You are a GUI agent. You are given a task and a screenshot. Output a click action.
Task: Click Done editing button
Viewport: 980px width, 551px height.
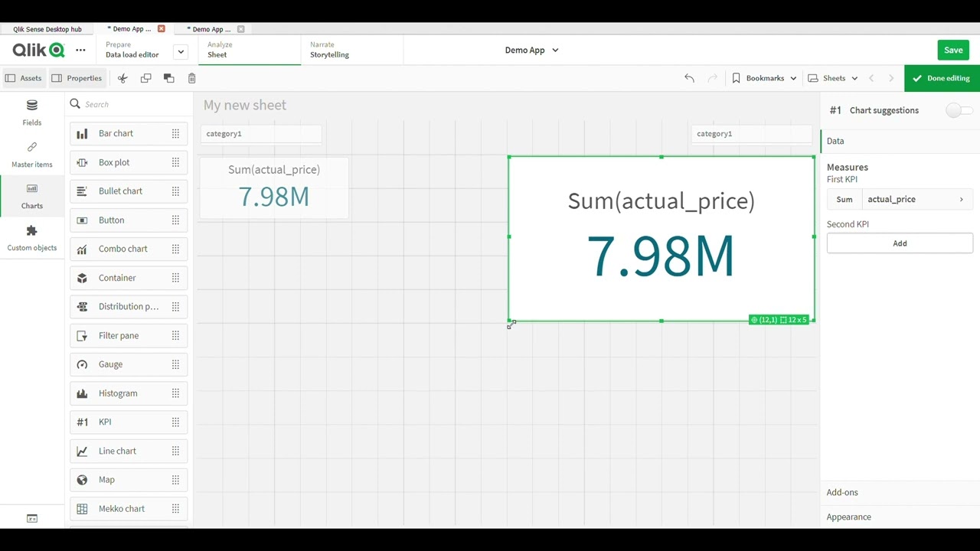942,78
